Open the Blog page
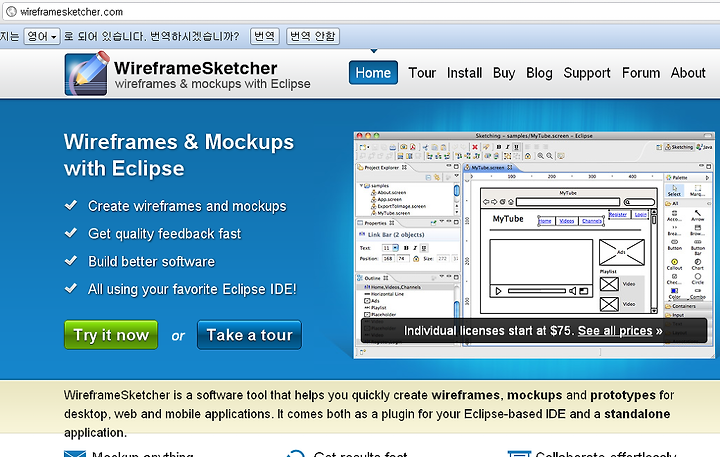The width and height of the screenshot is (720, 457). click(539, 73)
